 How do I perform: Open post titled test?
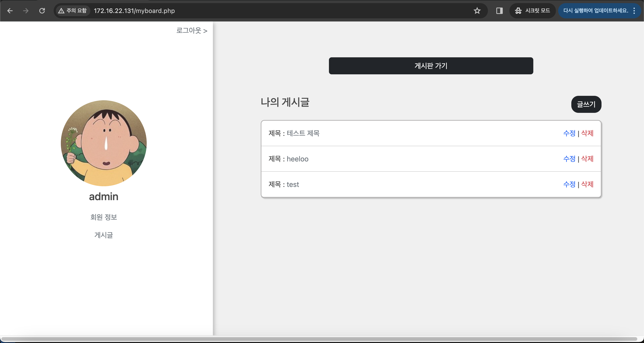pos(293,184)
